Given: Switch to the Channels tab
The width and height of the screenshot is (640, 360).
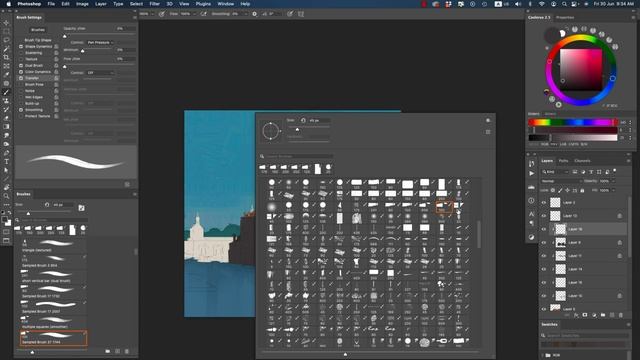Looking at the screenshot, I should tap(582, 161).
